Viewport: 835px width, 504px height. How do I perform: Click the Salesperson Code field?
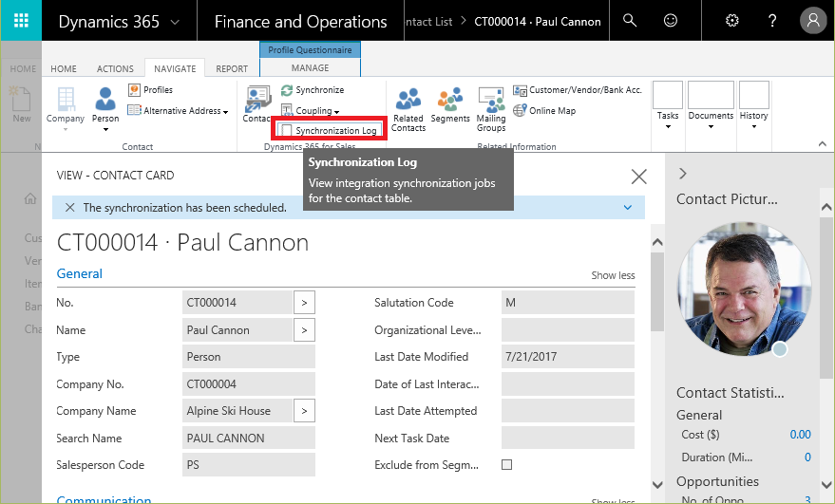249,465
